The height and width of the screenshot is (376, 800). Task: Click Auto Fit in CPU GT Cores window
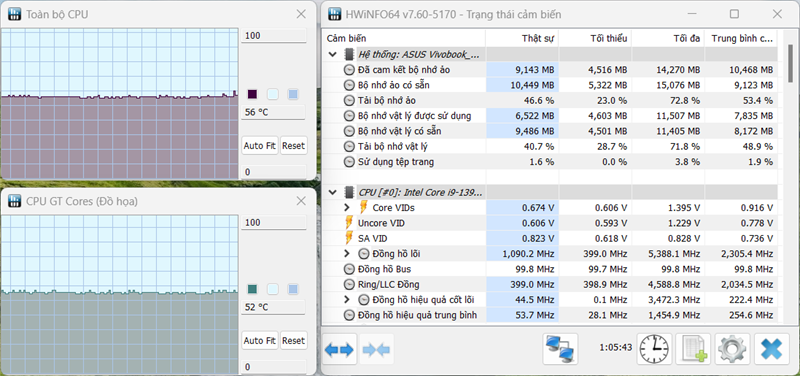(260, 340)
